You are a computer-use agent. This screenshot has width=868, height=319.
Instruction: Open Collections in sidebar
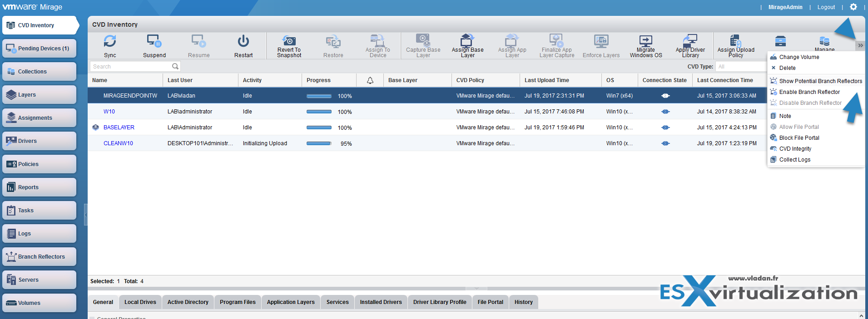(x=40, y=72)
